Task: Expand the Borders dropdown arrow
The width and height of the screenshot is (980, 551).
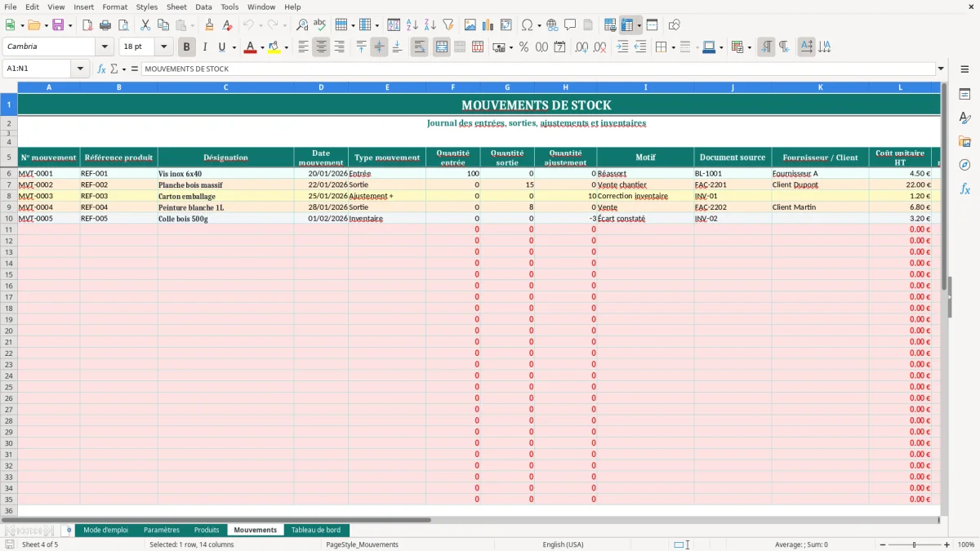Action: point(673,47)
